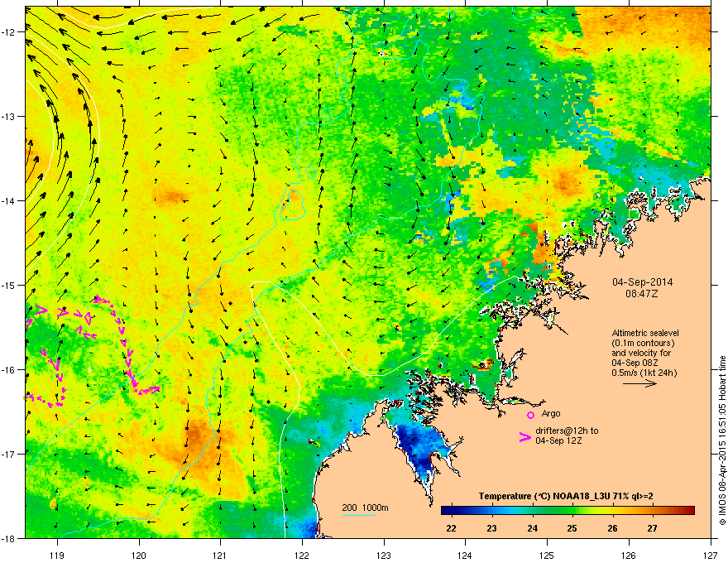Image resolution: width=728 pixels, height=563 pixels.
Task: Click the 'drifters@12h to' legend text
Action: (567, 431)
